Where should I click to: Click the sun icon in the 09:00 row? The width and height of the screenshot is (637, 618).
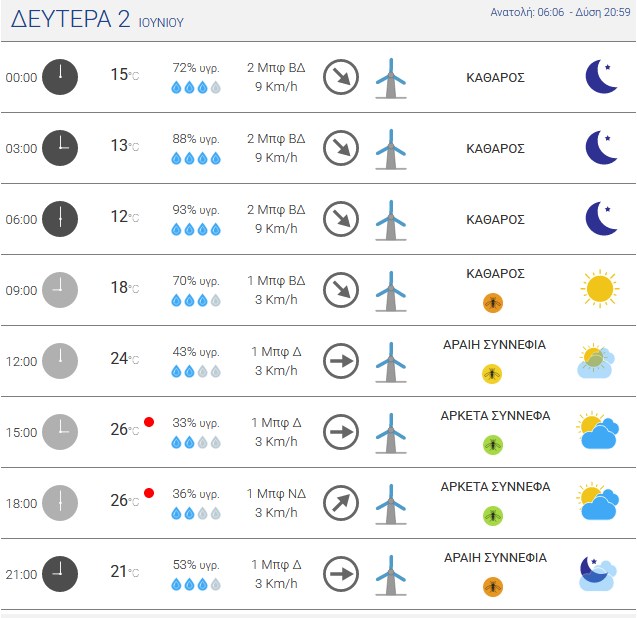click(x=600, y=289)
